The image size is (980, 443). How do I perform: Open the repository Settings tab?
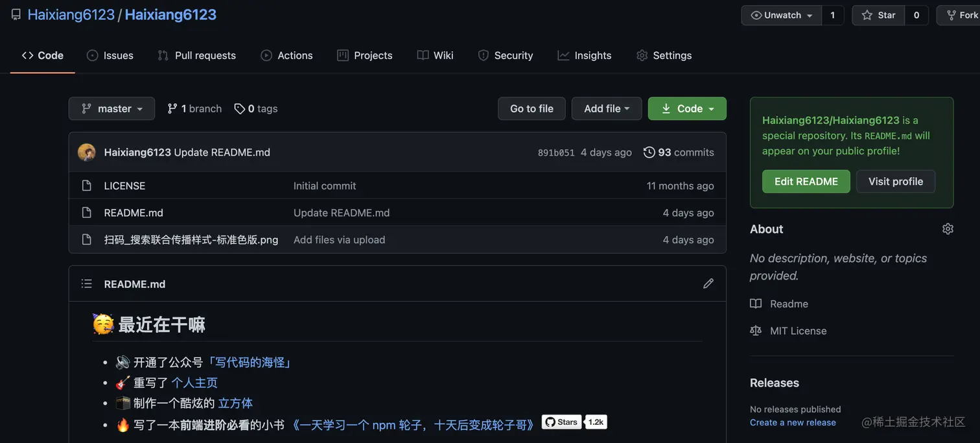click(664, 55)
